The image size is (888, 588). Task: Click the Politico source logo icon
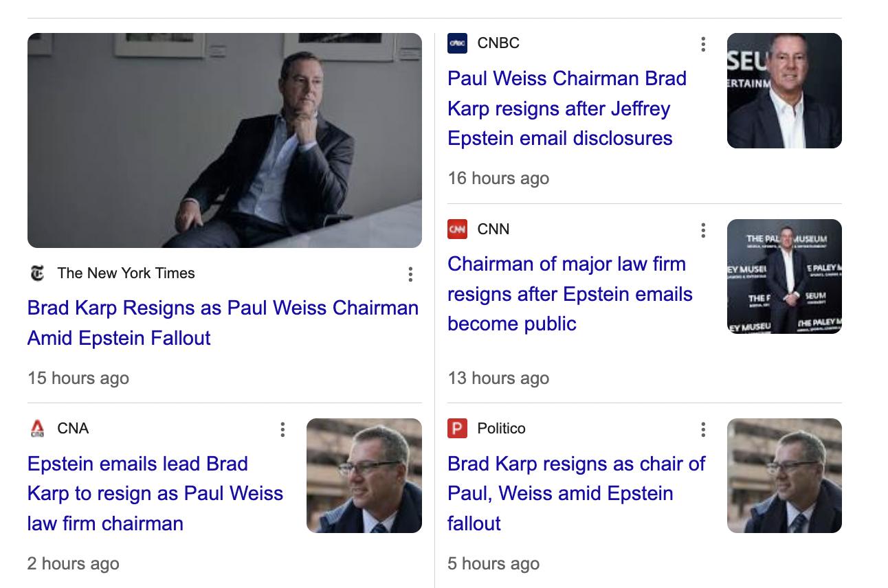click(x=457, y=429)
